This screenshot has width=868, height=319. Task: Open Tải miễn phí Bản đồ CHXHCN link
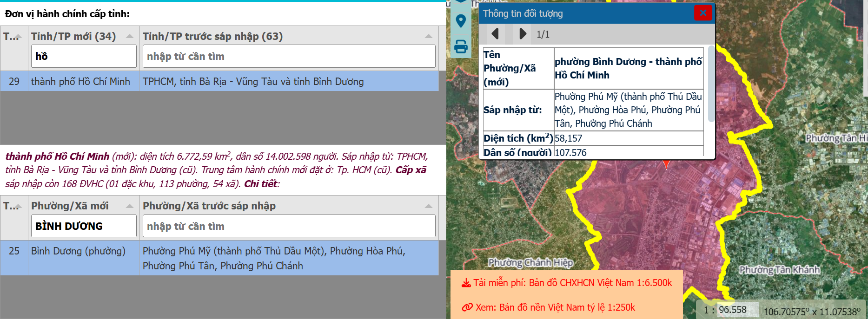pos(572,283)
